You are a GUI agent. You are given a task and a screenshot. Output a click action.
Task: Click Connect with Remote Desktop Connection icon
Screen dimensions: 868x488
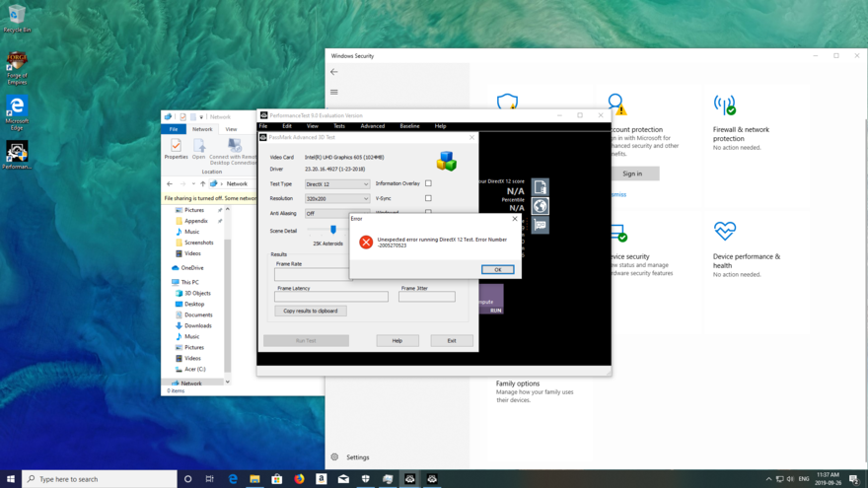(x=233, y=152)
